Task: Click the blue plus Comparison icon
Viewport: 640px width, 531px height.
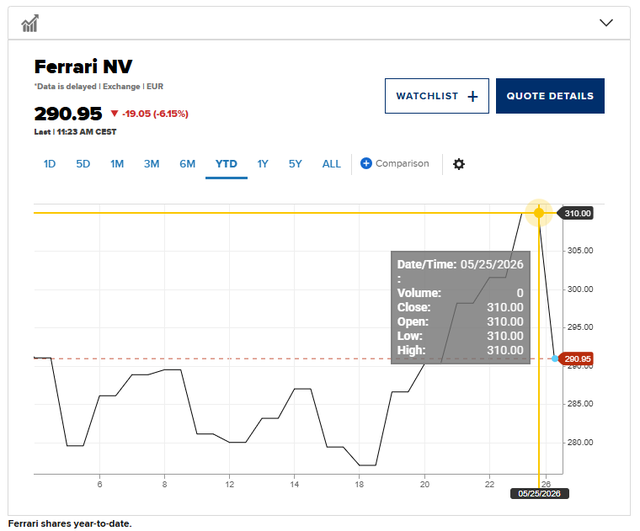Action: coord(366,163)
